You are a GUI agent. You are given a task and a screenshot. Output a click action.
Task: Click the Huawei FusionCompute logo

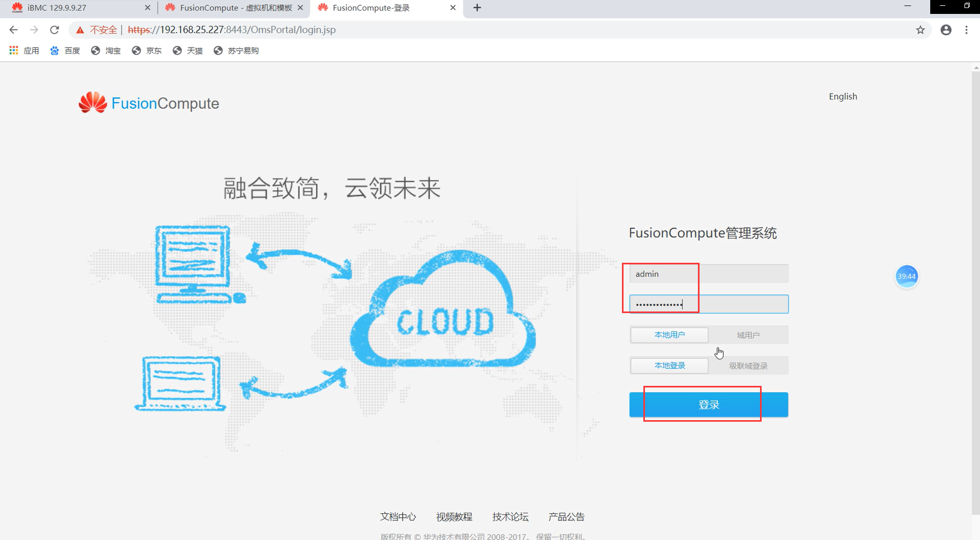pos(149,103)
